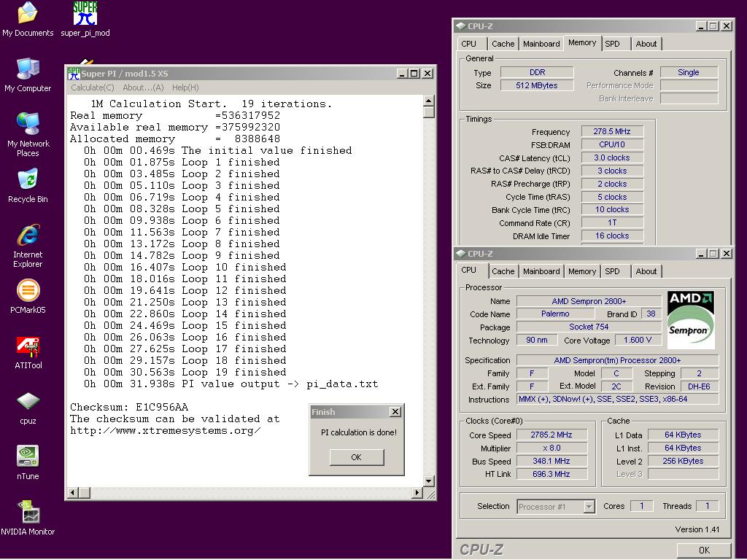Close the lower CPU-Z CPU window

(x=726, y=253)
